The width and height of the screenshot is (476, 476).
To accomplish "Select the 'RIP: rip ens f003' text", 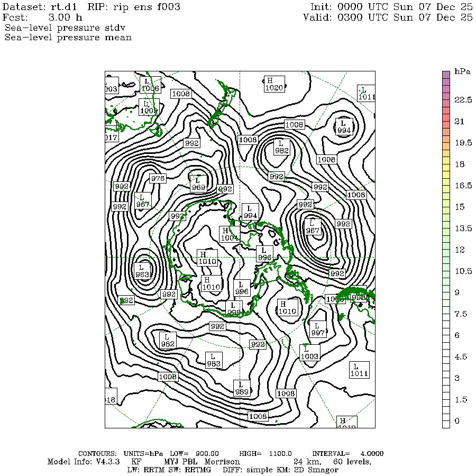I will 134,7.
